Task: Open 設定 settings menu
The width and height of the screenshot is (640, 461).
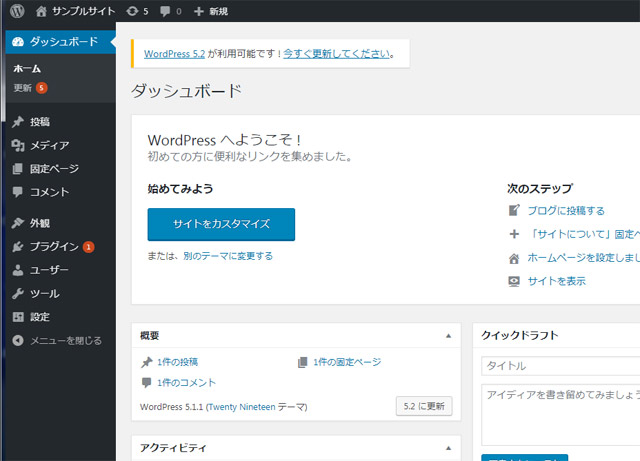Action: coord(40,317)
